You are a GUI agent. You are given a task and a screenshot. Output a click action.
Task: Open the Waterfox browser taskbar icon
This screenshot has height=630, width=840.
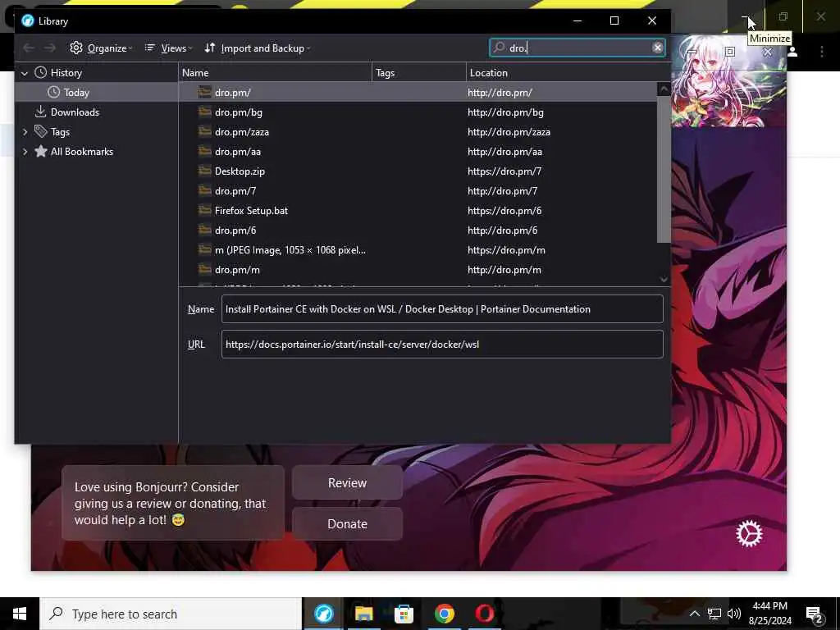point(323,614)
